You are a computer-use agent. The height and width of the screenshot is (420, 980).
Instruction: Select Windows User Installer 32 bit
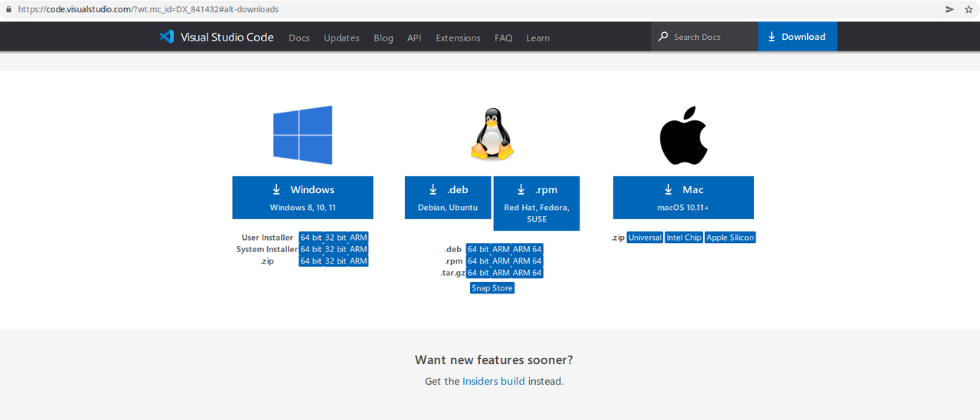coord(335,238)
